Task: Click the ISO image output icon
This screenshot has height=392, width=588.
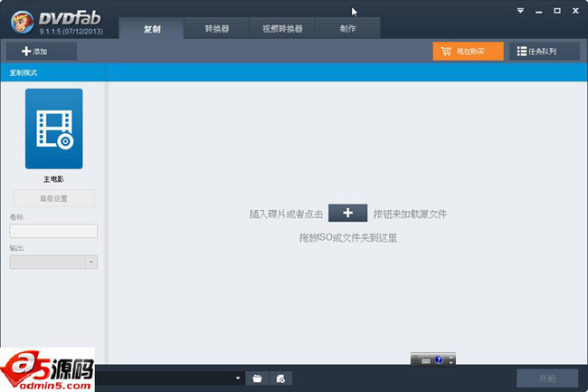Action: pos(280,378)
